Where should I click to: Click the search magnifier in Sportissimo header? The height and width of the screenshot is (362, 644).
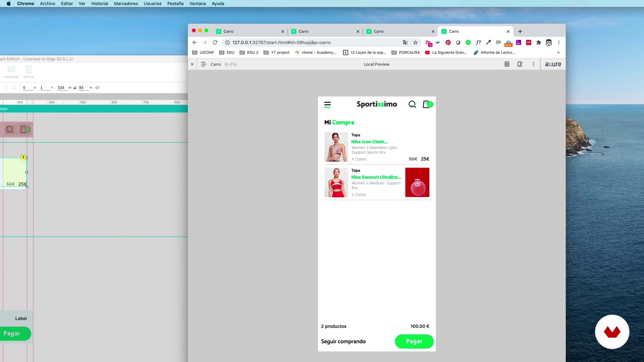(412, 104)
